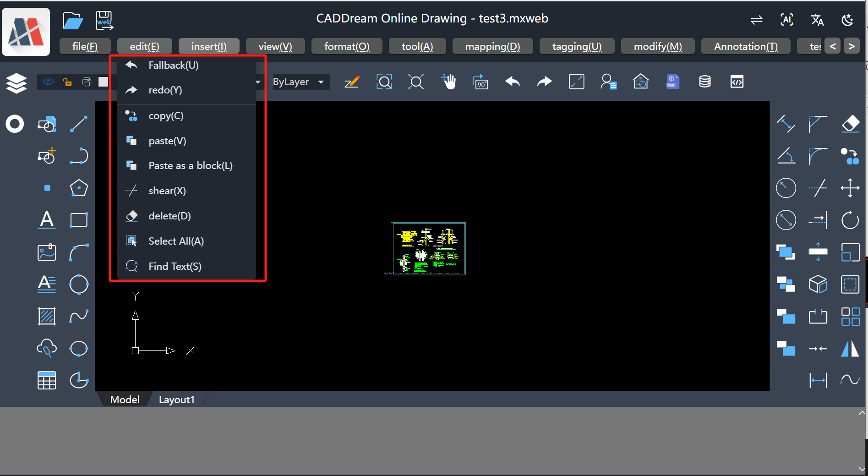
Task: Toggle dark mode moon icon
Action: (847, 20)
